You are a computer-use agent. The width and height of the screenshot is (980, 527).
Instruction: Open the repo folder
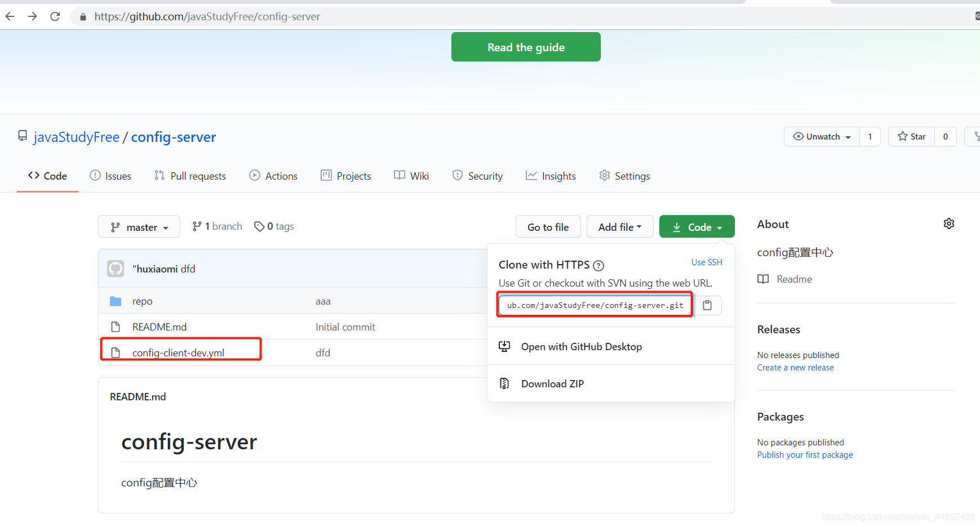tap(142, 301)
